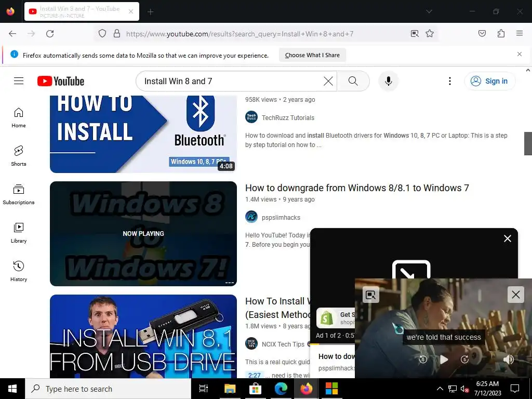This screenshot has width=532, height=399.
Task: Mute audio in picture-in-picture
Action: [508, 360]
